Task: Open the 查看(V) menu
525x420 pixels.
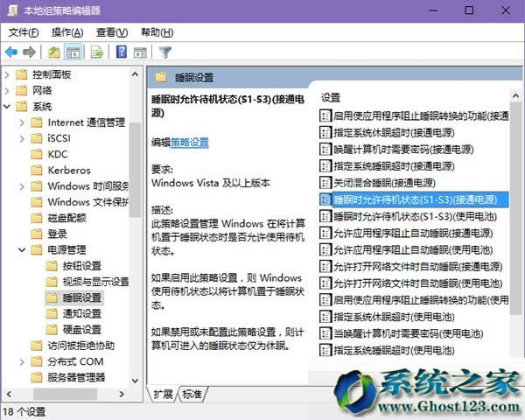Action: pos(112,32)
